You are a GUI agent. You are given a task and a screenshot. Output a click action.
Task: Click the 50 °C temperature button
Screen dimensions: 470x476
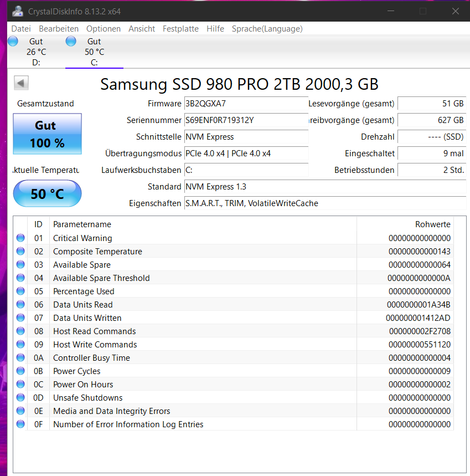pos(47,194)
